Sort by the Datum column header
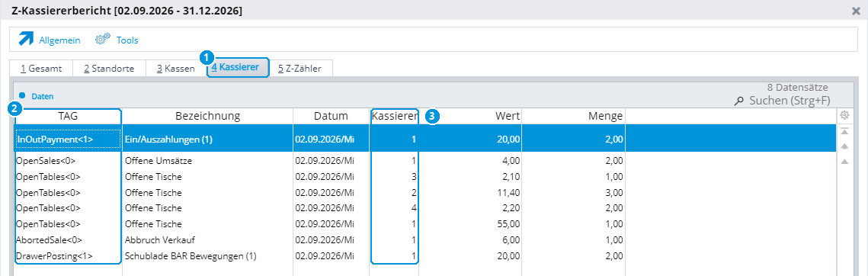 coord(331,116)
